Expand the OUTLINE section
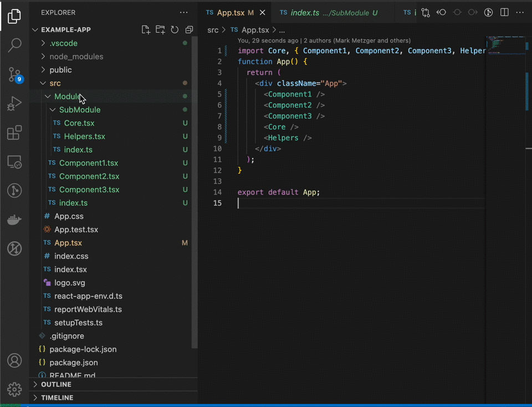Screen dimensions: 532x407 [113, 384]
